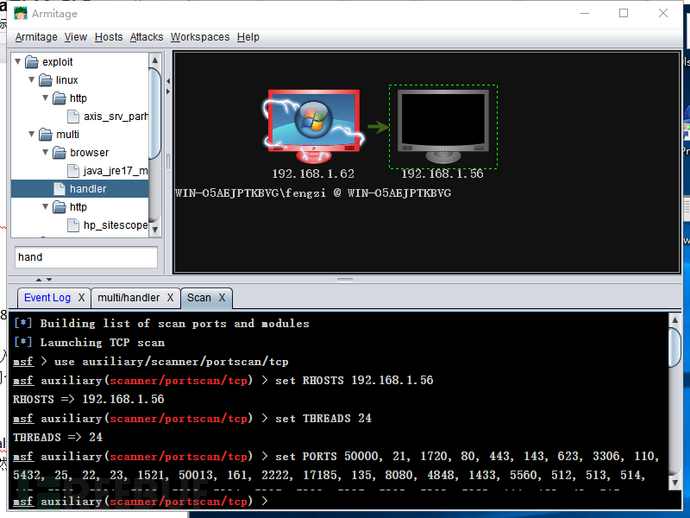Switch to the multi/handler tab

pyautogui.click(x=128, y=298)
